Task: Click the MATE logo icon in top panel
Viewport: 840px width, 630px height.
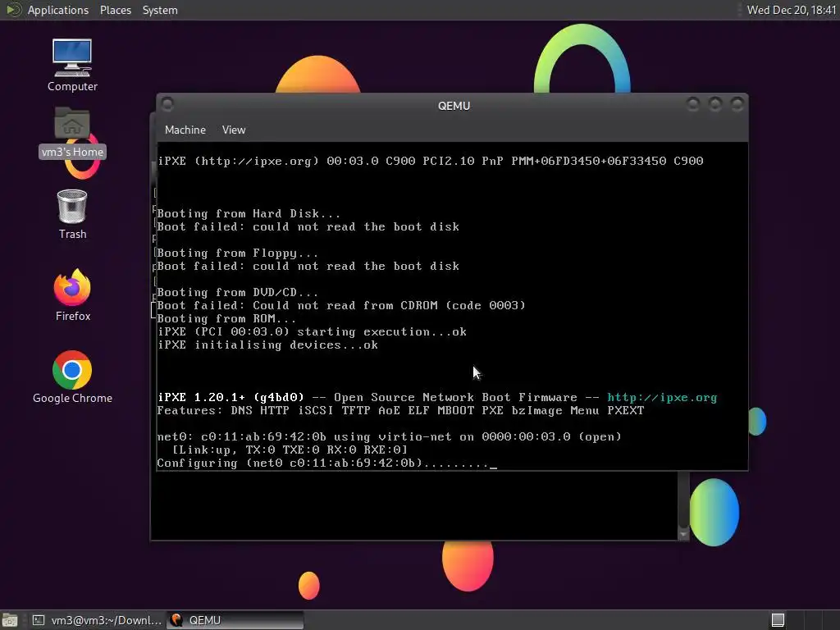Action: pyautogui.click(x=13, y=10)
